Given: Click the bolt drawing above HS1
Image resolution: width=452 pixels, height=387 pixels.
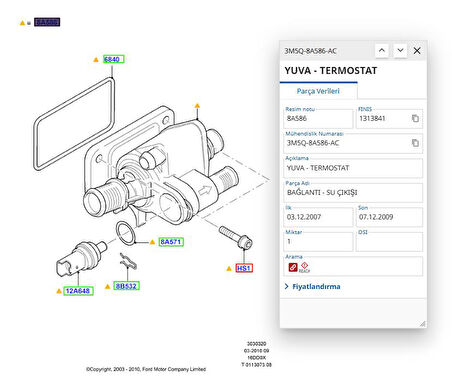Looking at the screenshot, I should [236, 237].
